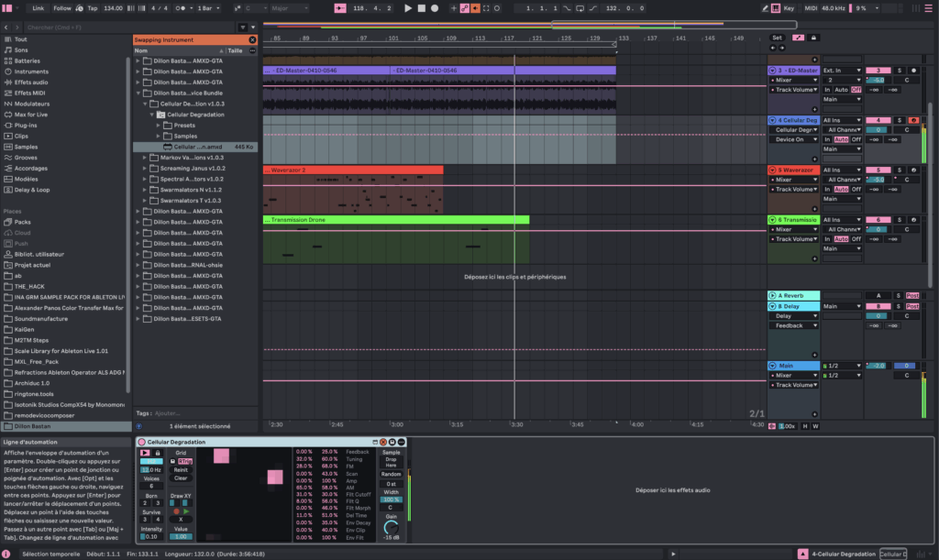Toggle the device play button icon
Screen dimensions: 939x560
145,454
